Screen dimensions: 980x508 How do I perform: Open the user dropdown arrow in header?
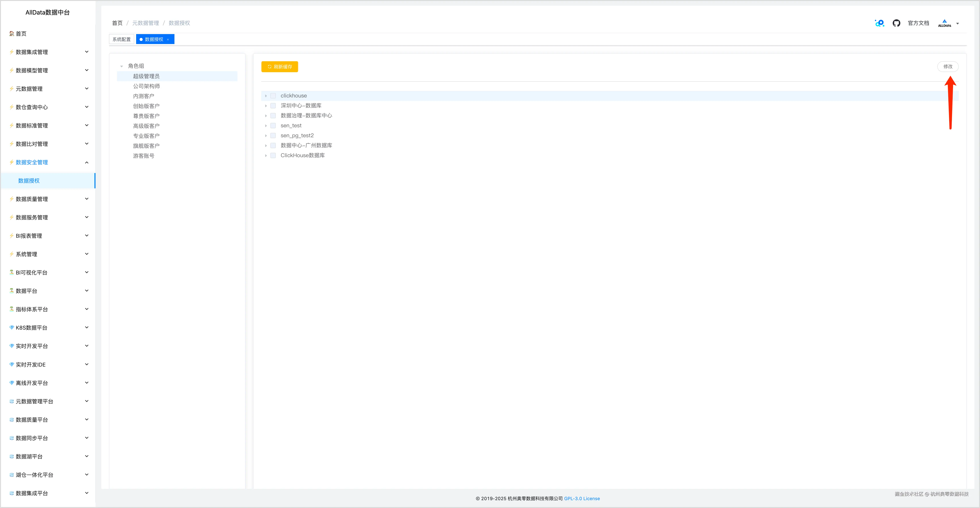coord(958,24)
